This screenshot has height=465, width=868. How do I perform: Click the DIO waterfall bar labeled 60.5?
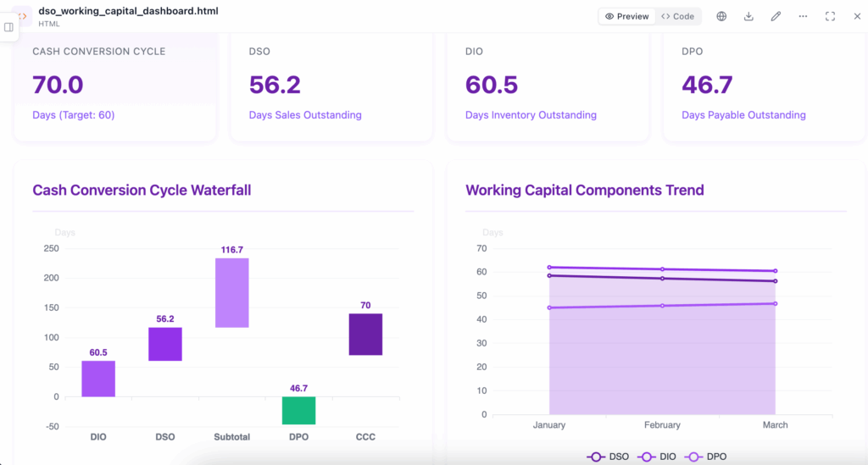point(98,379)
